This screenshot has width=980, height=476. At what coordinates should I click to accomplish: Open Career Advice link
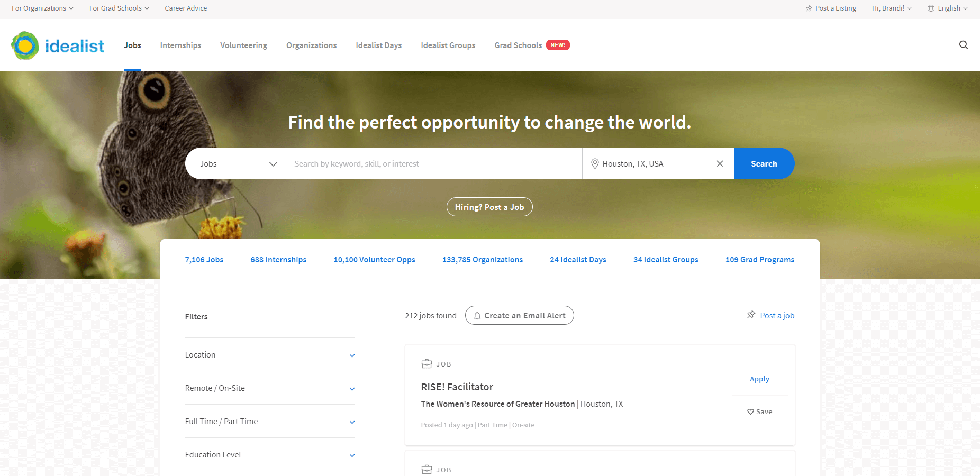(x=186, y=8)
